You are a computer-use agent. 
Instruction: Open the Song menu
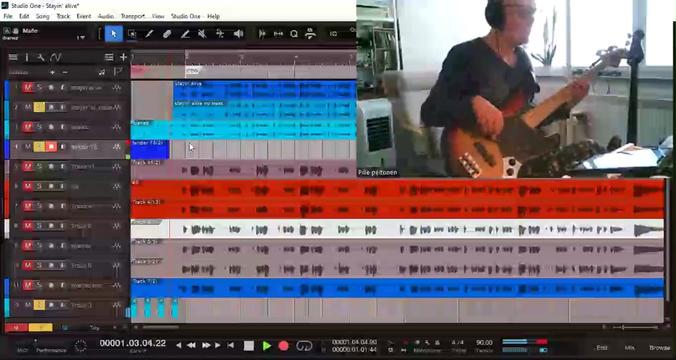[43, 16]
